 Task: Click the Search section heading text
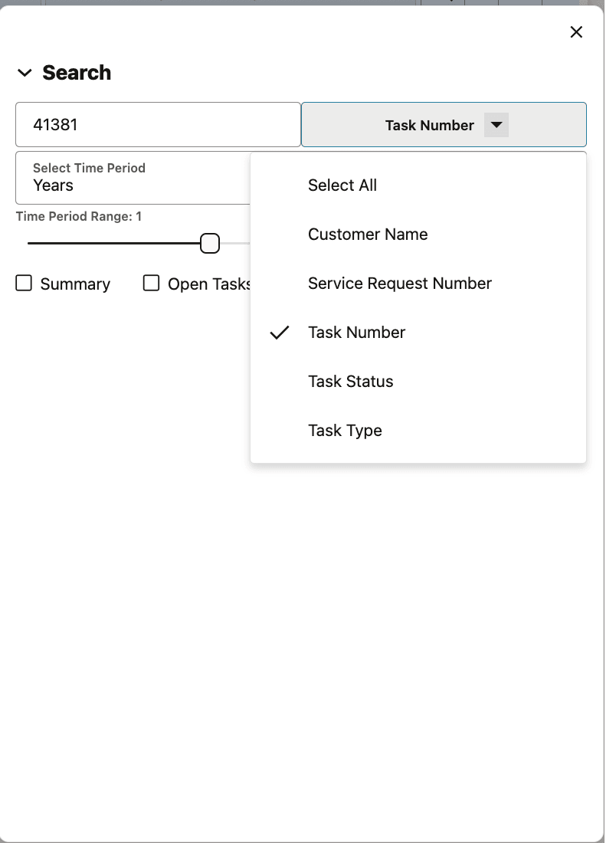coord(77,73)
